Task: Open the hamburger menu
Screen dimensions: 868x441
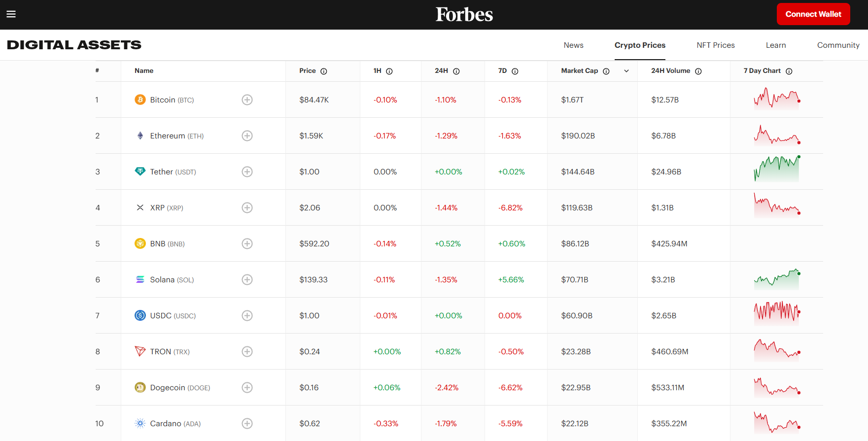Action: (11, 14)
